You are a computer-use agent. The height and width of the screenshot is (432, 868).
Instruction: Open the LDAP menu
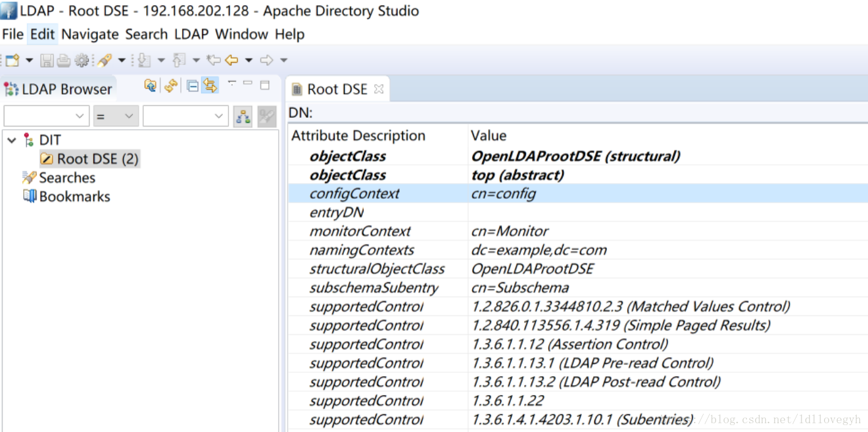point(192,34)
